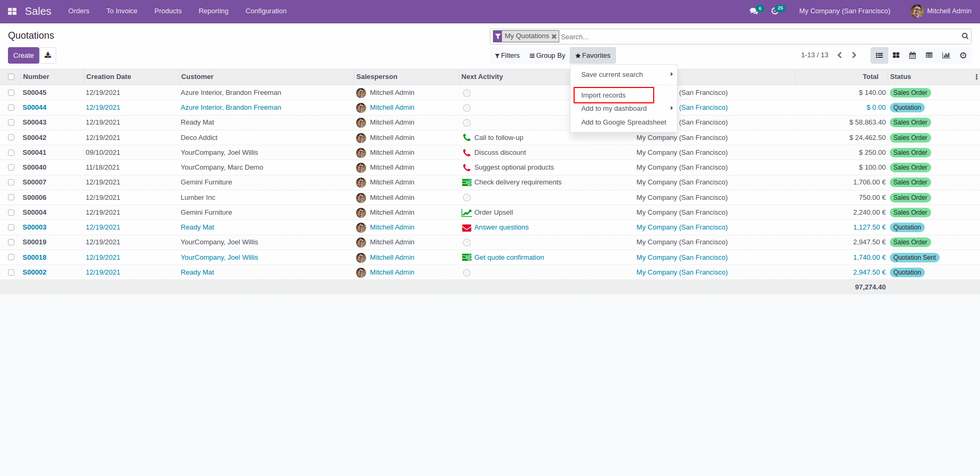Click the phone icon for Discuss discount
Viewport: 980px width, 476px height.
pos(467,153)
